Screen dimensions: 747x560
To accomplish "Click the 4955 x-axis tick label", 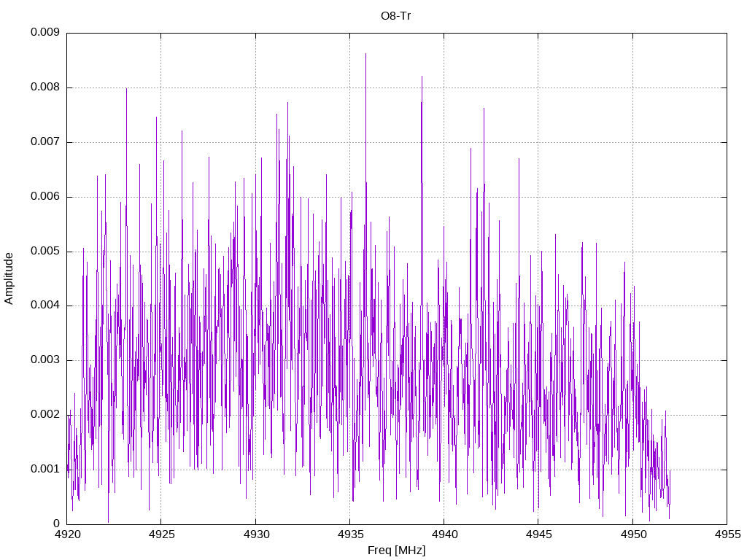I will tap(727, 534).
